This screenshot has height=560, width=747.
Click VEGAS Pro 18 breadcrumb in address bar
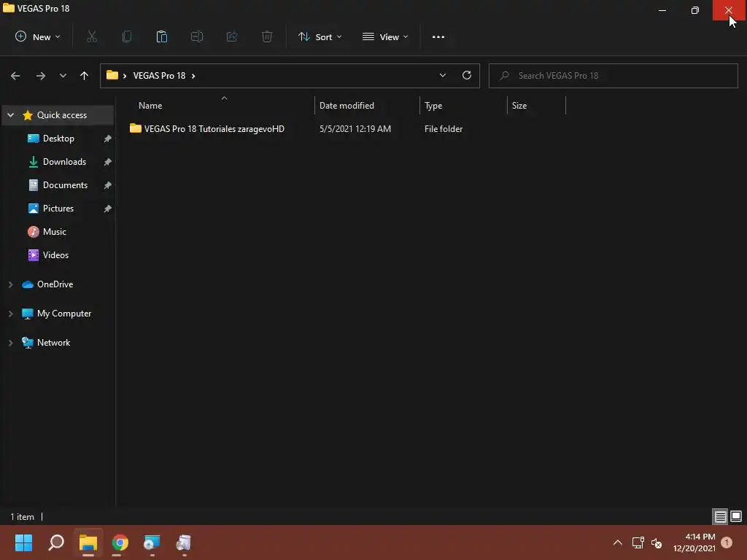pyautogui.click(x=159, y=76)
